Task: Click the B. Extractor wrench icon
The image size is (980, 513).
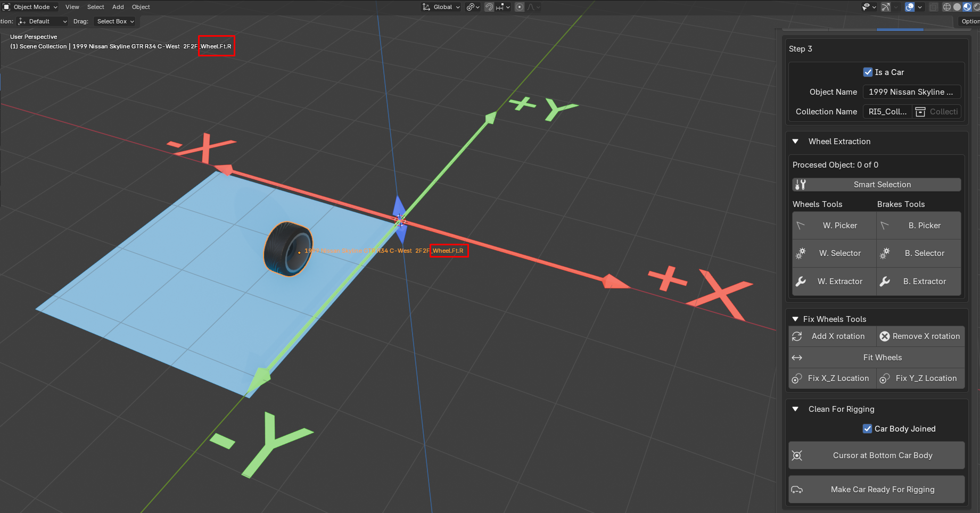Action: tap(885, 282)
